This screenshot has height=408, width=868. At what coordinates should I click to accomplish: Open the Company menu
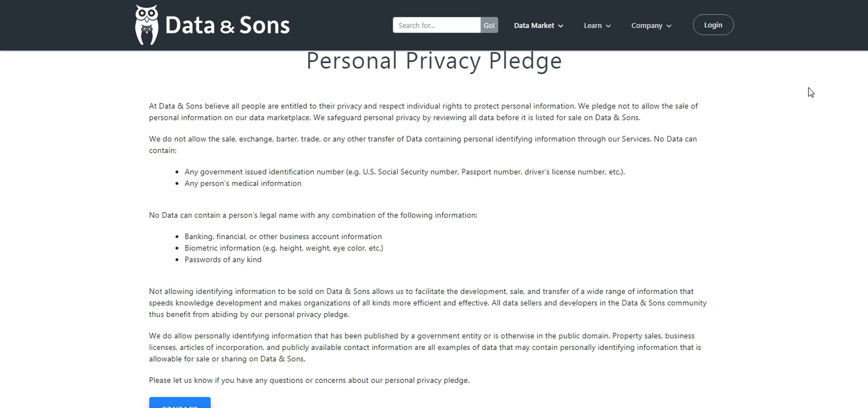[x=646, y=26]
